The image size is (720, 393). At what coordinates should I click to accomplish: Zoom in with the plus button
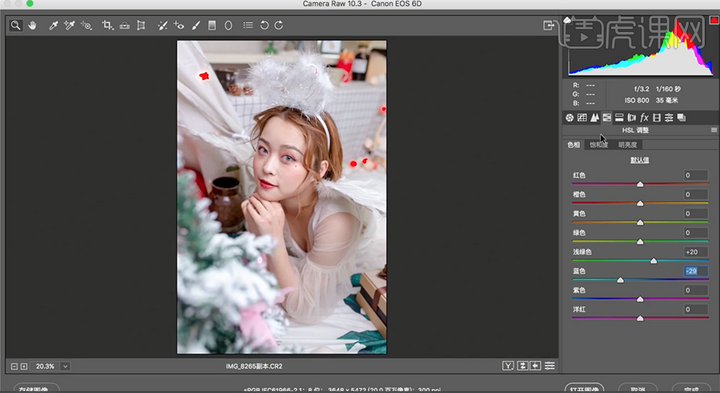[24, 366]
